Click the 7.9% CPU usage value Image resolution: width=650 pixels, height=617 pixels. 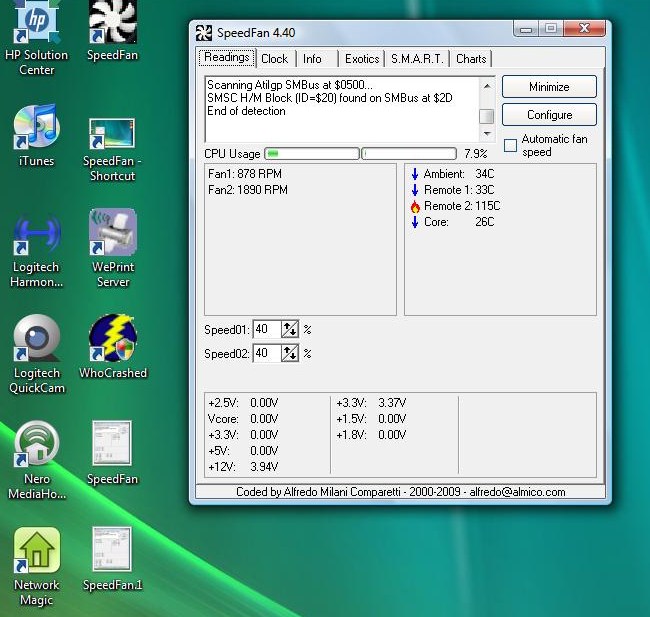tap(475, 154)
